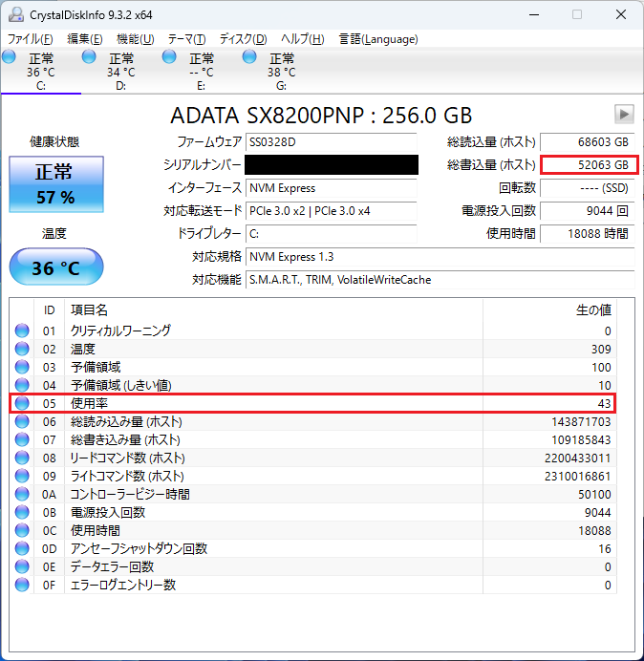Open the ファイル(F) menu

30,39
